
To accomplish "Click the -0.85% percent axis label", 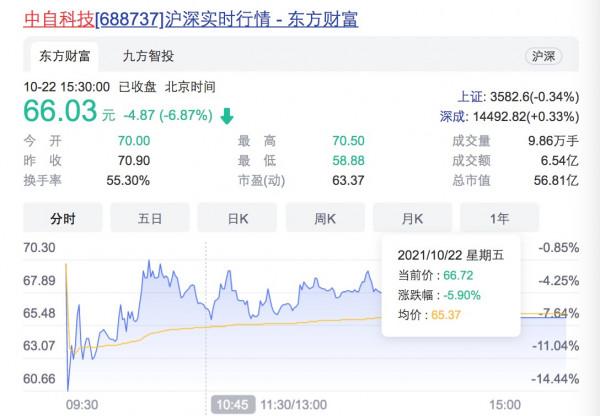I will point(559,248).
